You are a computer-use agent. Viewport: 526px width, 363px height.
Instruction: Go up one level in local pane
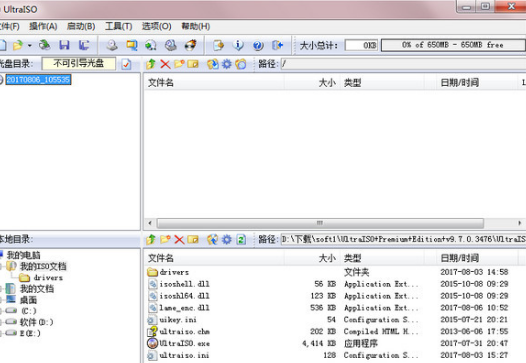coord(151,239)
